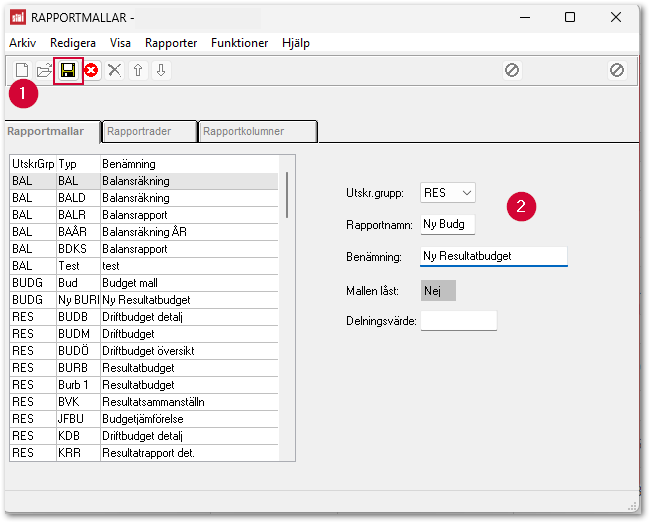Open the Redigera menu
The height and width of the screenshot is (523, 650).
click(x=73, y=43)
